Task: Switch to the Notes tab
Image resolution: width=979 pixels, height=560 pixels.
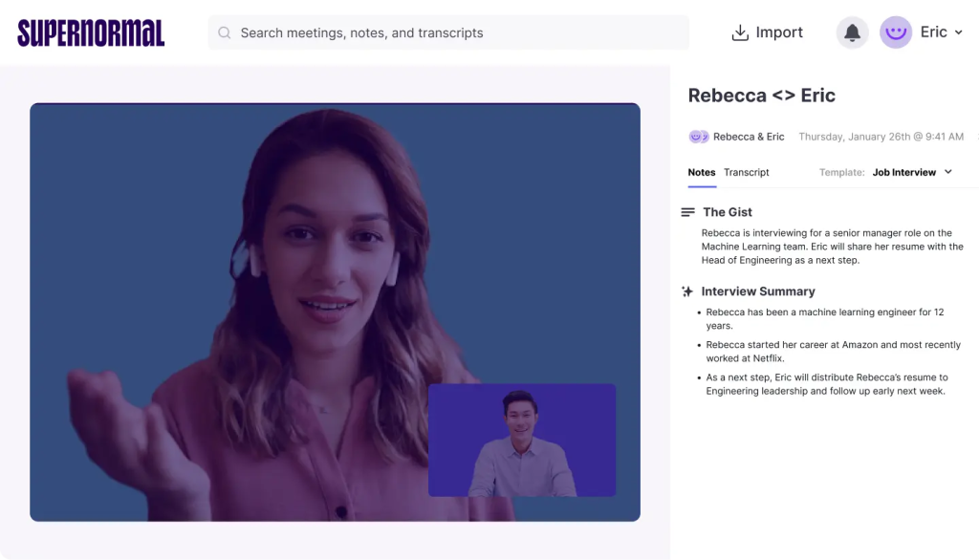Action: pyautogui.click(x=701, y=173)
